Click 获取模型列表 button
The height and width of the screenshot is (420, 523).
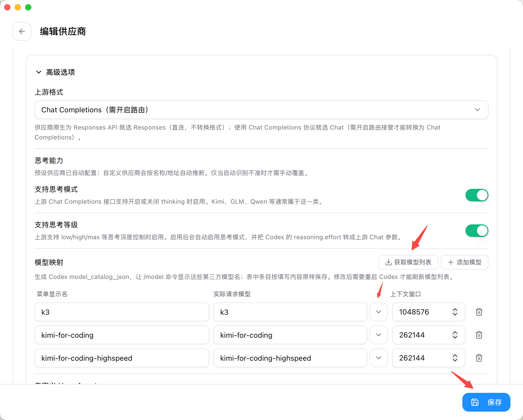[x=408, y=262]
